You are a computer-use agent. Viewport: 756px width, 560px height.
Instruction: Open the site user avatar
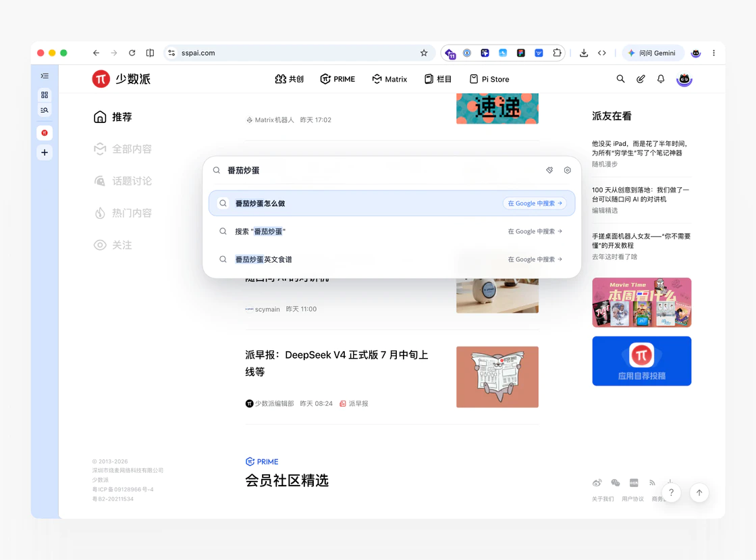[684, 79]
